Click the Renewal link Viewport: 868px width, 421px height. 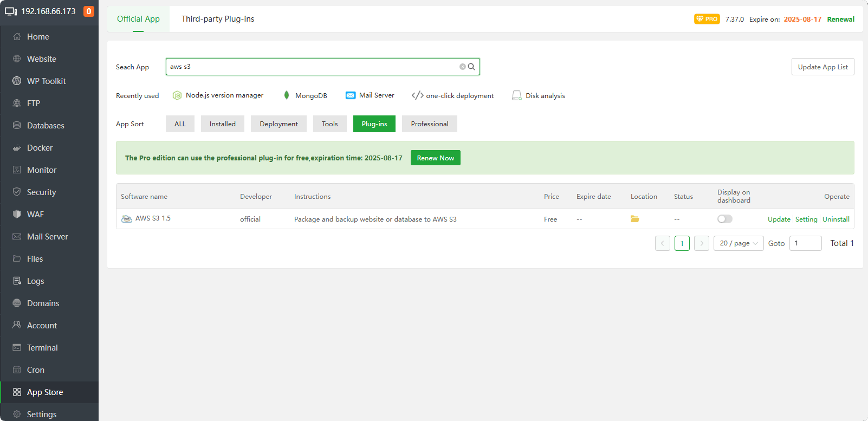841,19
